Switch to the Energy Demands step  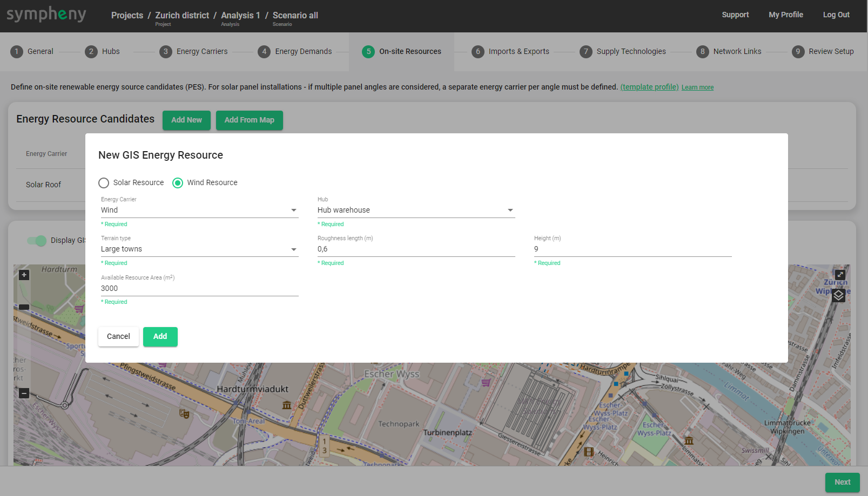tap(303, 52)
